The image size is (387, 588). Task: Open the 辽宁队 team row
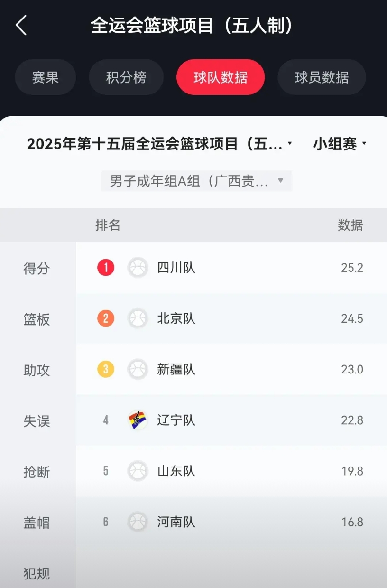pos(231,420)
